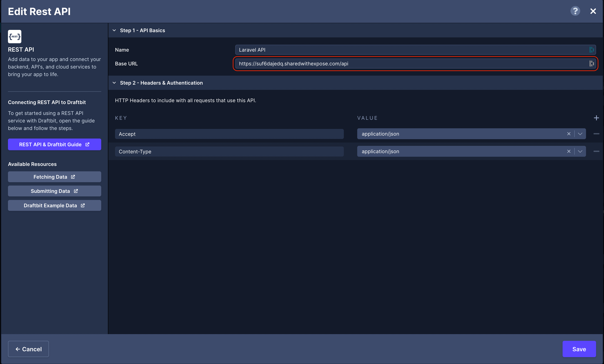
Task: Click the Cancel button
Action: pos(28,349)
